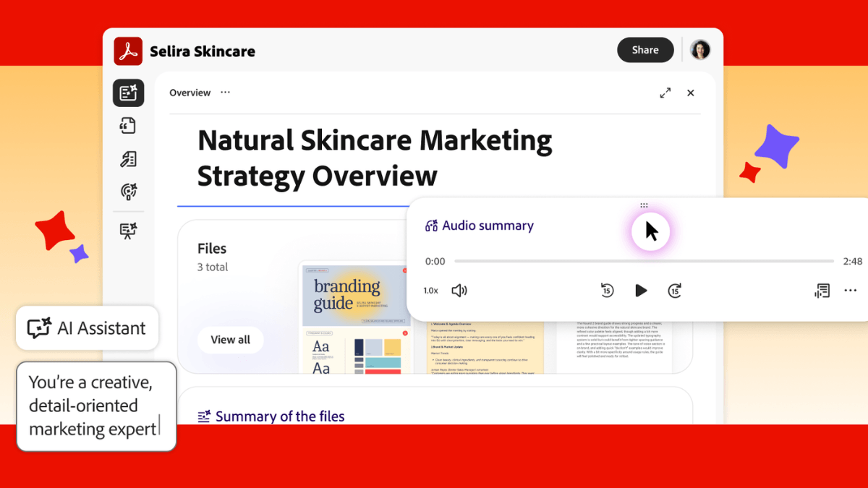868x488 pixels.
Task: Open the Overview more options menu
Action: [225, 93]
